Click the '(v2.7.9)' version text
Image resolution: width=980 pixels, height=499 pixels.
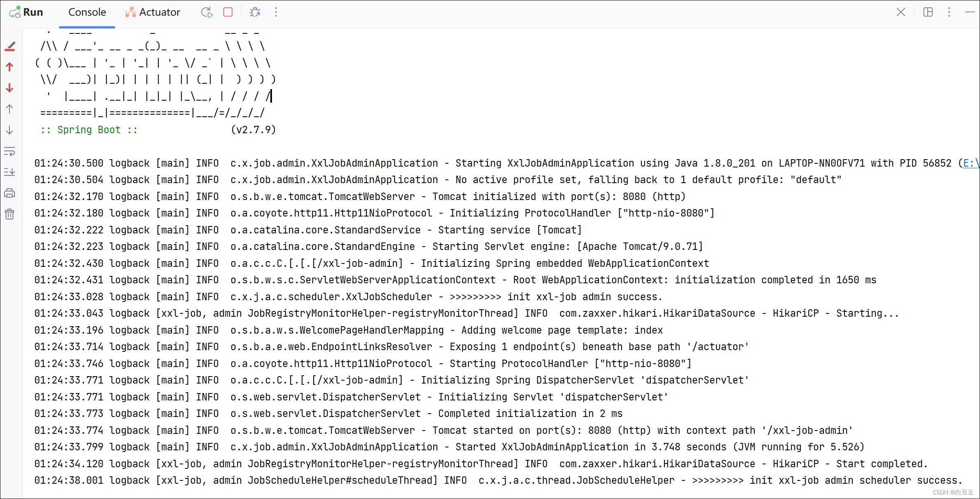253,130
